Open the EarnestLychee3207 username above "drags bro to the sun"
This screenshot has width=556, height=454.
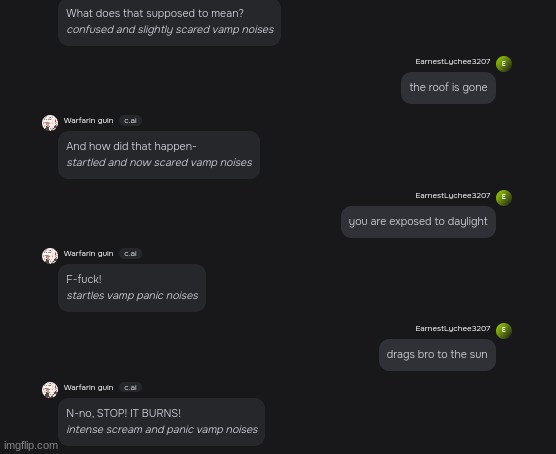(x=453, y=329)
